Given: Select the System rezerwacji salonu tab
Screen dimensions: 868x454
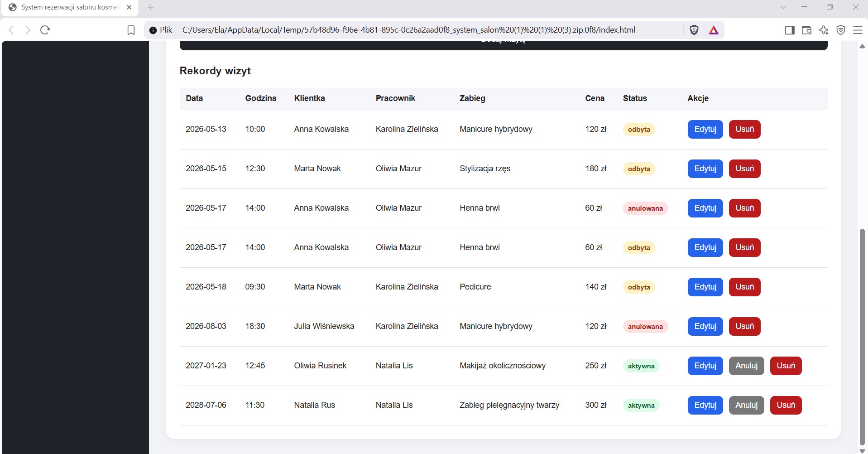Looking at the screenshot, I should 70,7.
